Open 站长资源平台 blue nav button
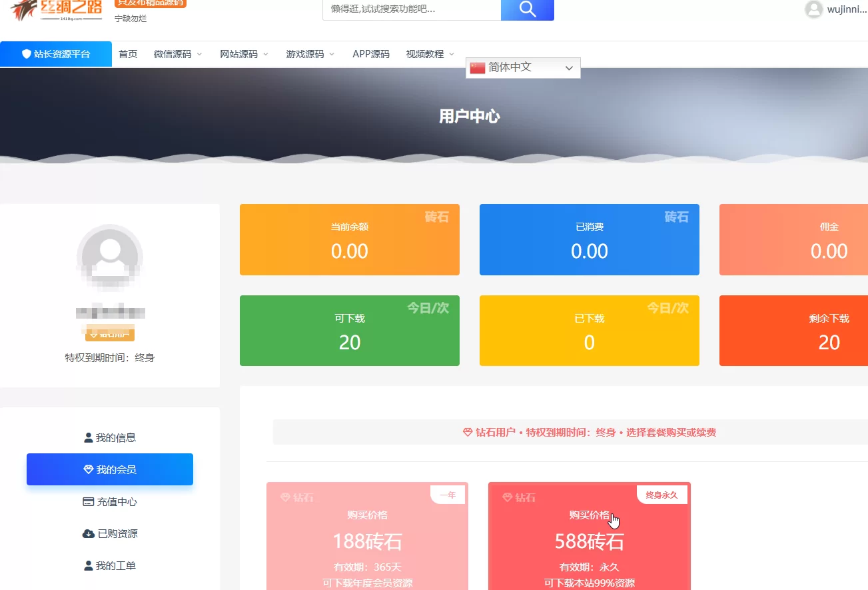This screenshot has width=868, height=590. (x=56, y=54)
